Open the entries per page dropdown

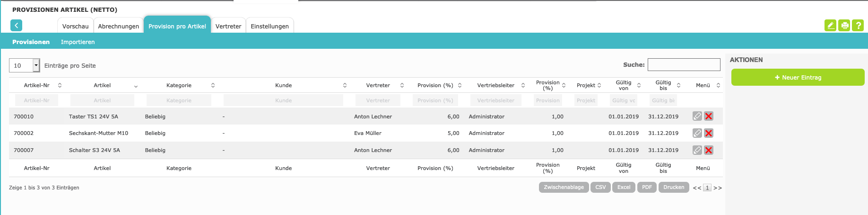(36, 65)
